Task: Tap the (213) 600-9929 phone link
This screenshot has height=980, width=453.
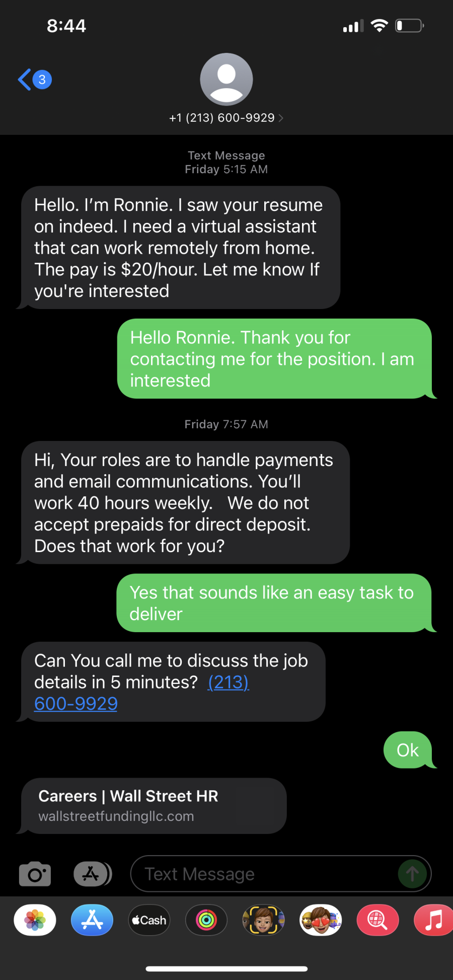Action: pos(75,704)
